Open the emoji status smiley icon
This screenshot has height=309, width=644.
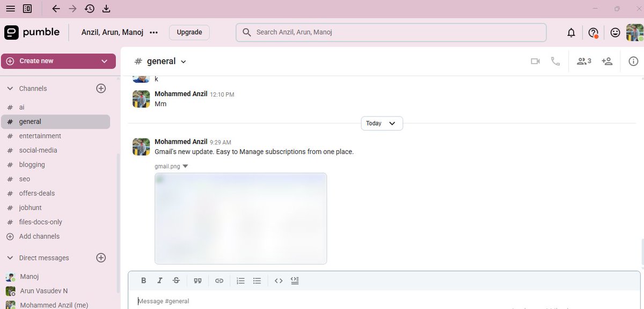coord(615,33)
